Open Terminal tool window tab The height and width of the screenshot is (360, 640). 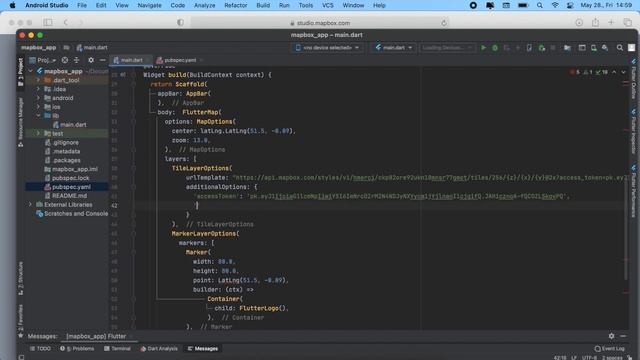(x=117, y=349)
